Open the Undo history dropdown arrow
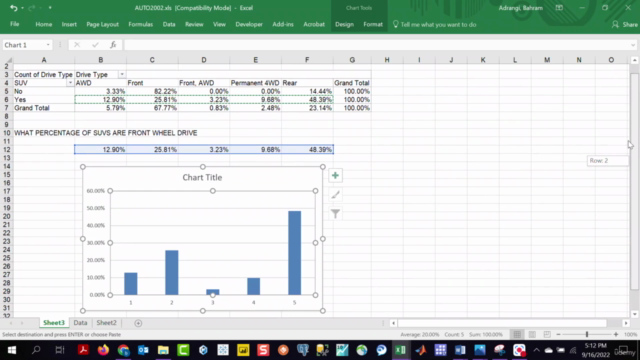The image size is (640, 360). [x=22, y=8]
